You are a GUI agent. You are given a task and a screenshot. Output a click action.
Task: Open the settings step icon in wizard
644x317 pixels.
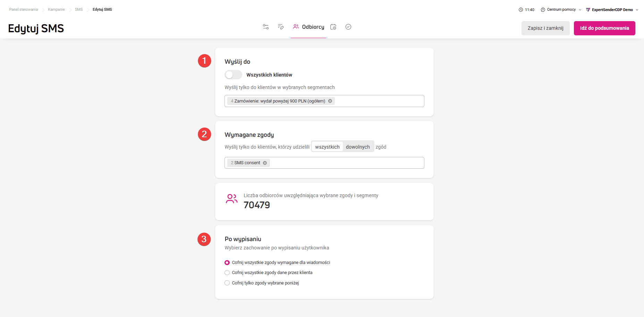click(266, 27)
